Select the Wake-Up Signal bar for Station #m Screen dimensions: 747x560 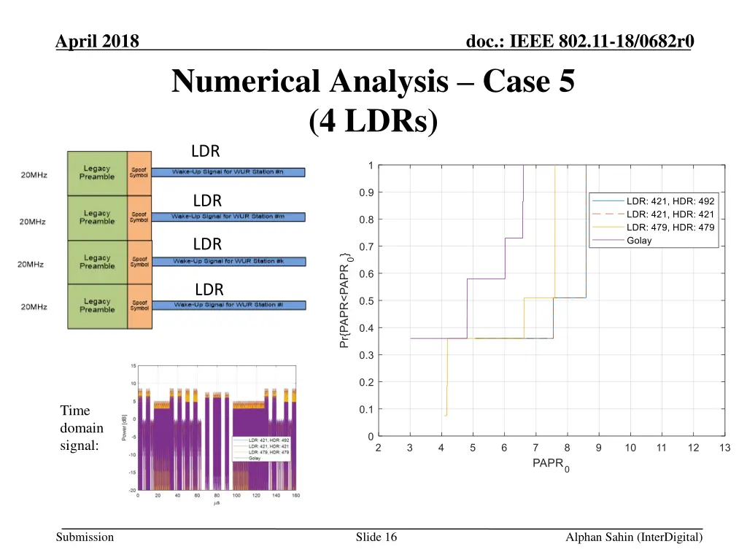pos(228,217)
